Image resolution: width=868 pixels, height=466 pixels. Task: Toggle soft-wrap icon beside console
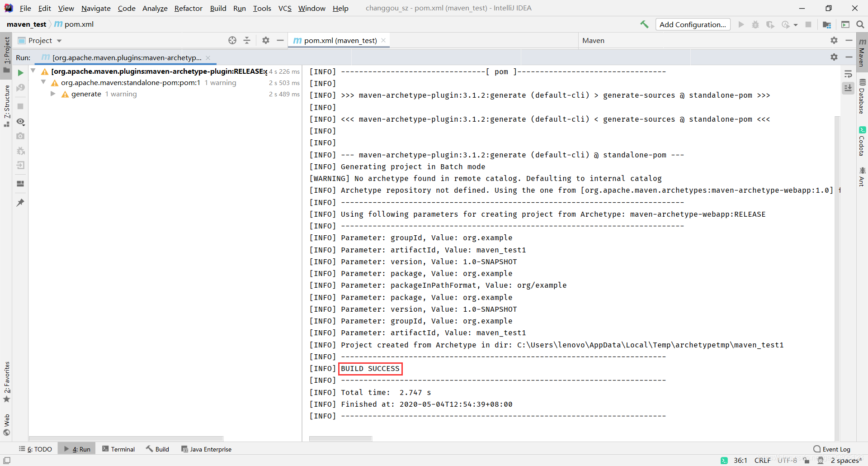(848, 74)
